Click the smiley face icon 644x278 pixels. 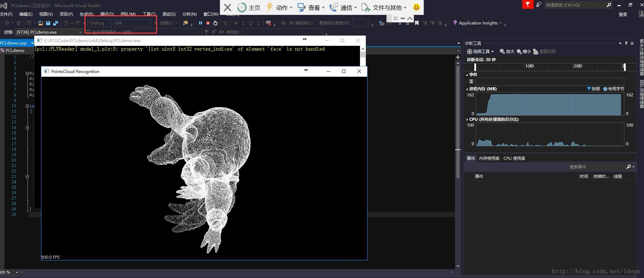click(x=416, y=7)
